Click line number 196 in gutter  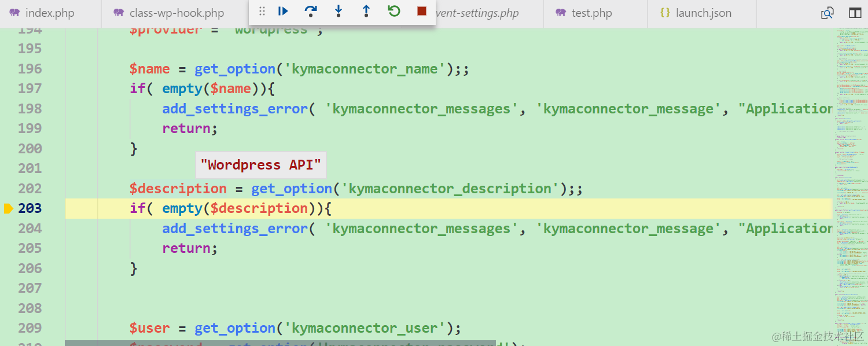click(30, 69)
